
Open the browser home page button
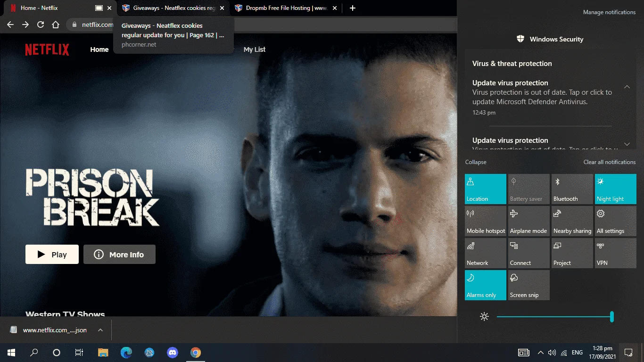pyautogui.click(x=56, y=25)
